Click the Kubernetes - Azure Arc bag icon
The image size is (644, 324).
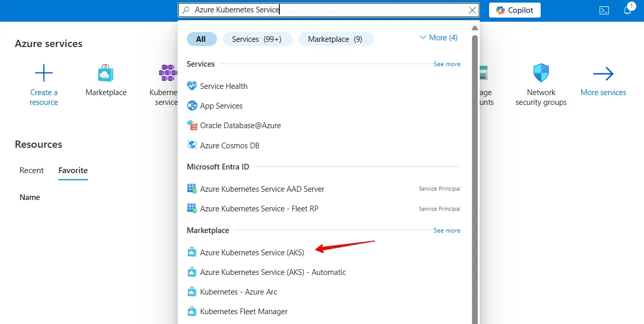pos(192,292)
